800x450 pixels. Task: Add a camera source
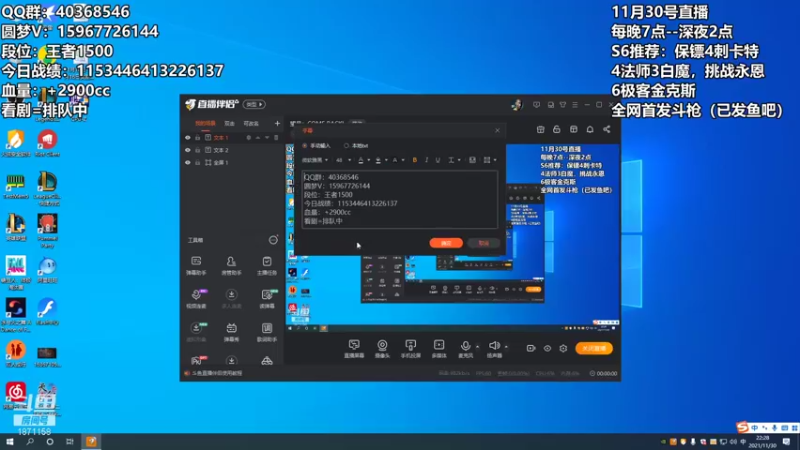coord(382,349)
